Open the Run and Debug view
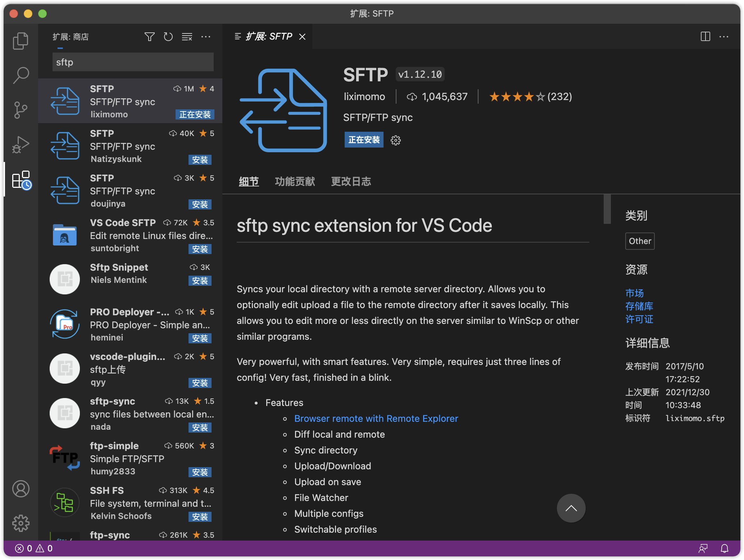This screenshot has height=560, width=744. (x=21, y=145)
